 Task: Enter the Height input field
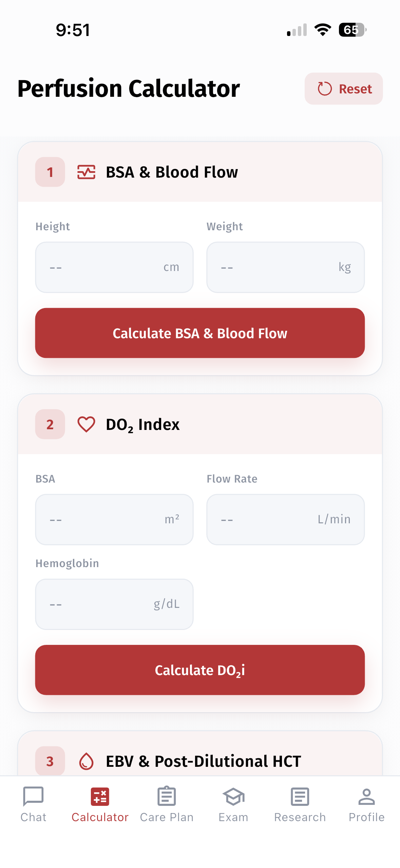[114, 267]
